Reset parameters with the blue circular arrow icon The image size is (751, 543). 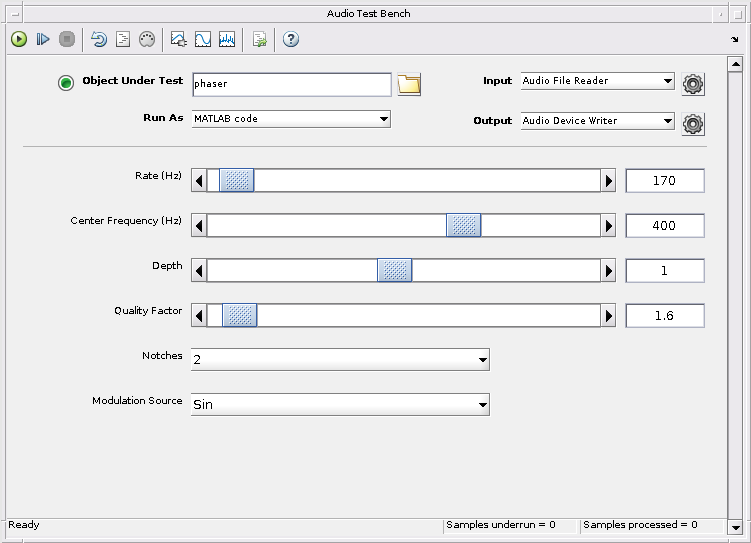tap(99, 39)
